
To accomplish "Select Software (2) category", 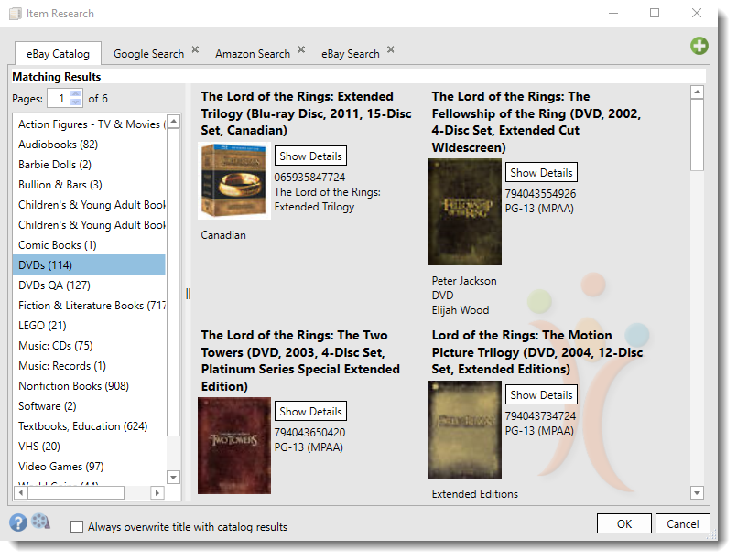I will click(90, 406).
